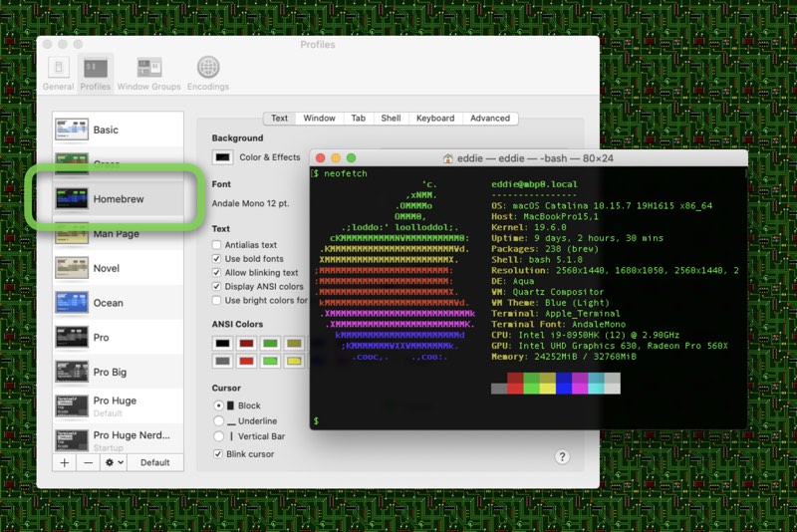Viewport: 797px width, 532px height.
Task: Switch to the Window tab
Action: [319, 118]
